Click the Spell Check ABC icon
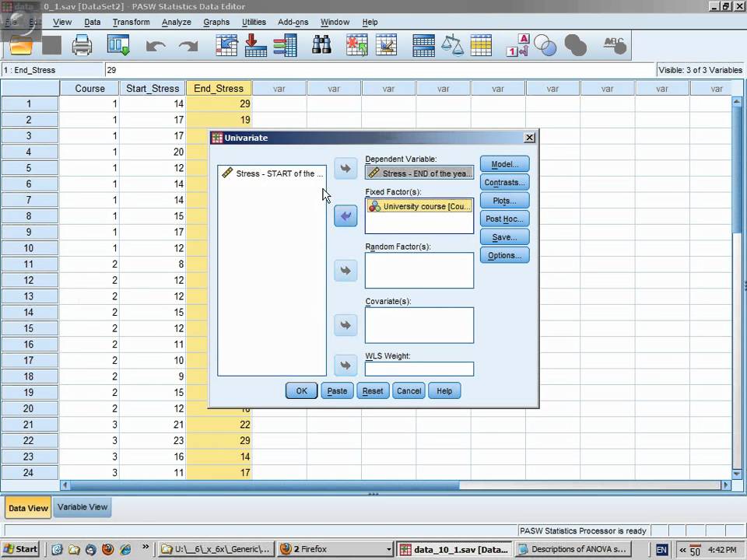Image resolution: width=747 pixels, height=560 pixels. click(615, 46)
